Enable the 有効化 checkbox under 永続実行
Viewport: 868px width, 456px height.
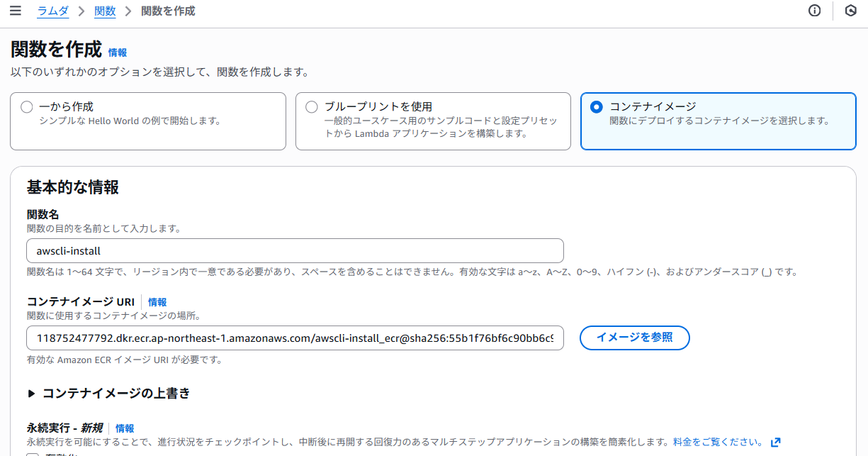(x=33, y=454)
